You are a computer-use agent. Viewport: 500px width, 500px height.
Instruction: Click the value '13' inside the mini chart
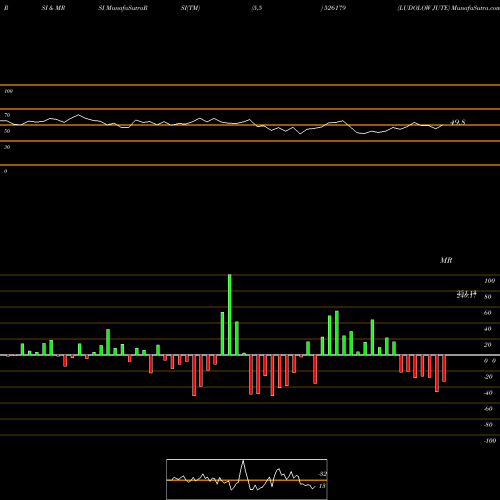[x=322, y=486]
